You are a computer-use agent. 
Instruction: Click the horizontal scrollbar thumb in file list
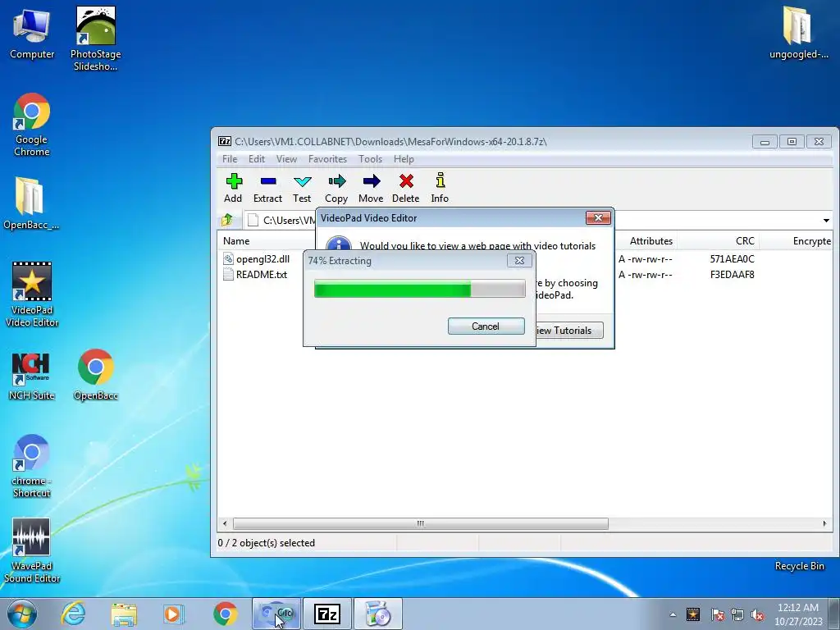point(421,523)
